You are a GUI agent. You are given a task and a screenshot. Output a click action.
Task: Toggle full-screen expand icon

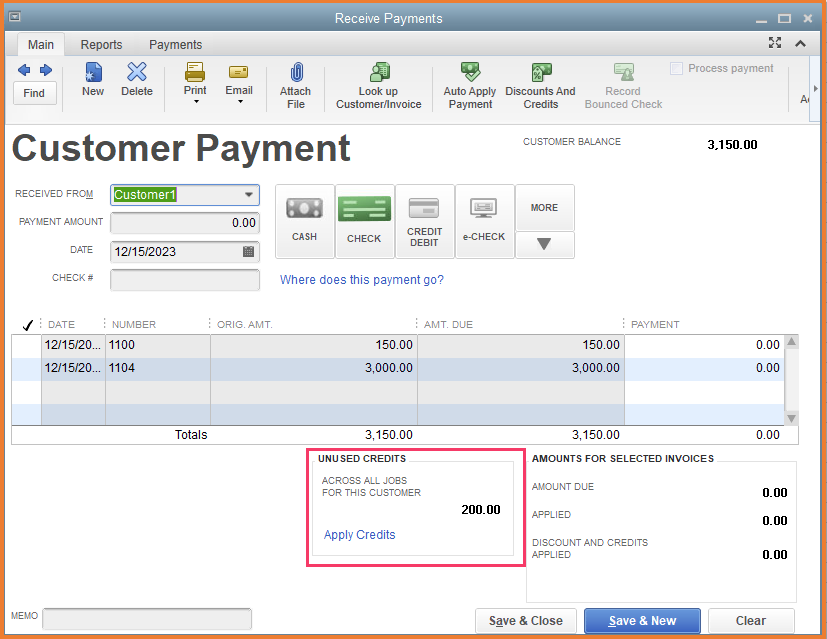coord(775,43)
